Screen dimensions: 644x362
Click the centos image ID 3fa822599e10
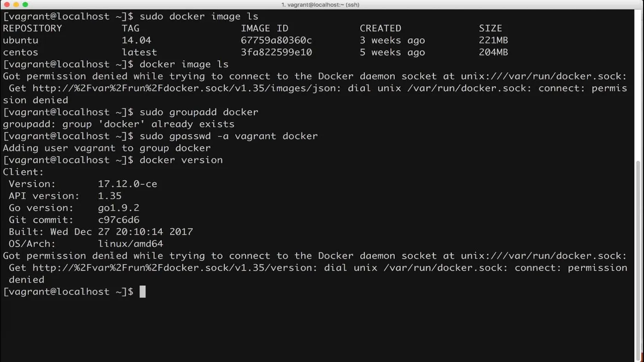coord(276,52)
